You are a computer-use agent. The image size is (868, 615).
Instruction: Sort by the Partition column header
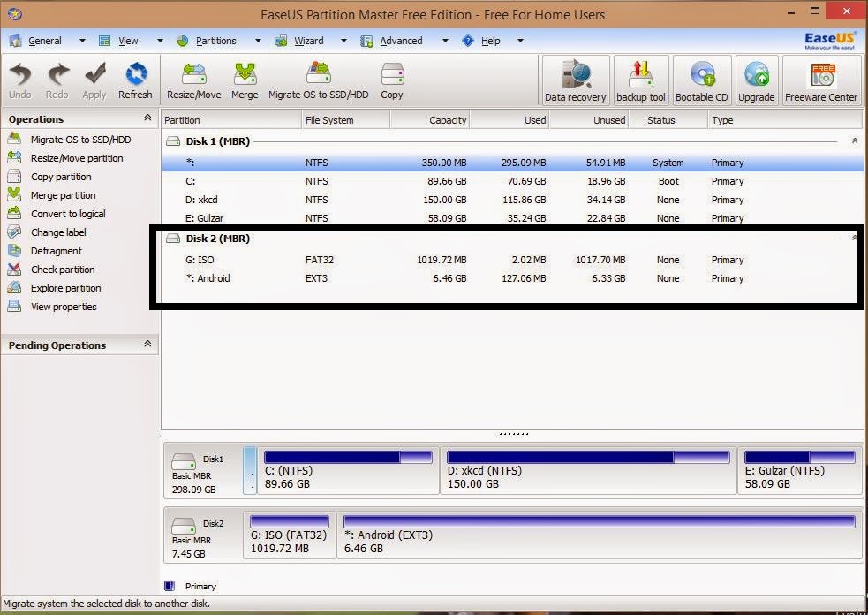tap(230, 120)
